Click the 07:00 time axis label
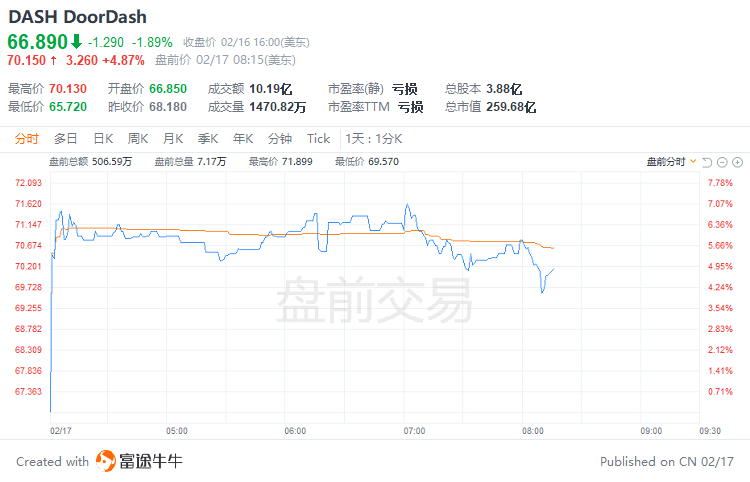This screenshot has height=482, width=750. pyautogui.click(x=414, y=431)
